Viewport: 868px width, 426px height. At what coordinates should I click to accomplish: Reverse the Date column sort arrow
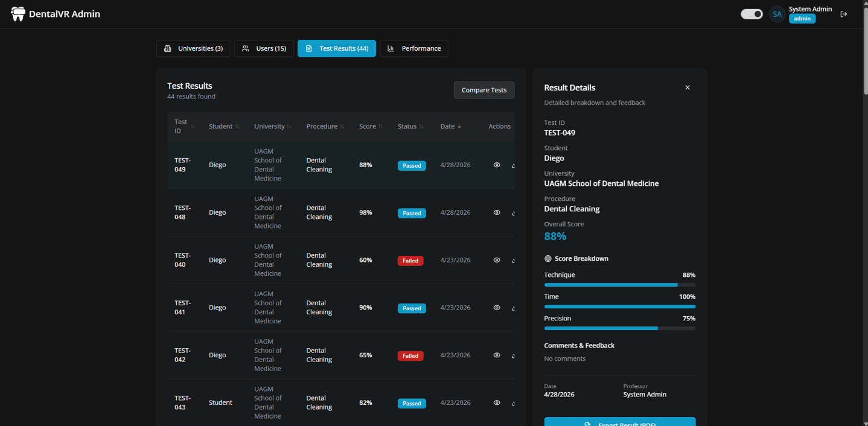(459, 127)
